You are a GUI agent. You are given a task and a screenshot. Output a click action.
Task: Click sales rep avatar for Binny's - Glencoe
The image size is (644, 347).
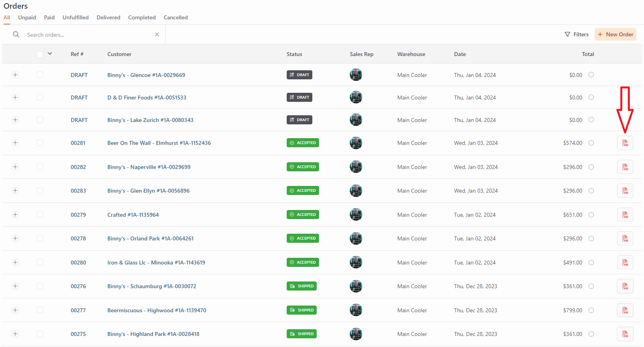pos(356,75)
